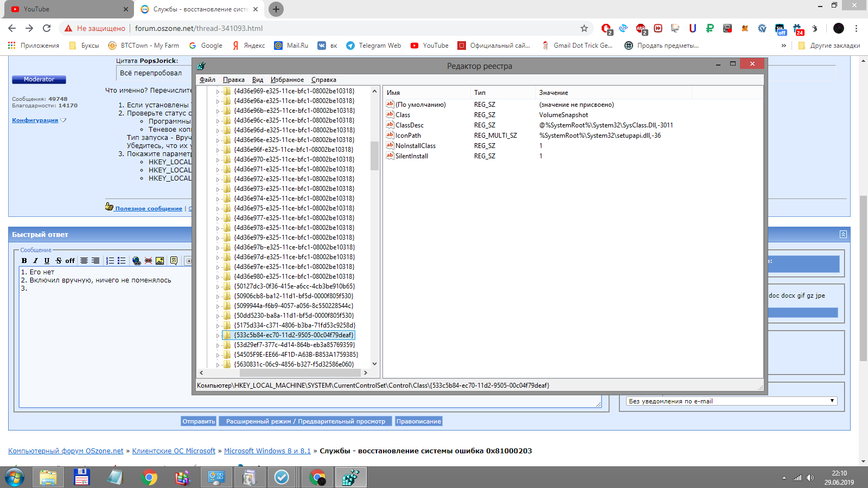Select the {5175d334-c371-4806-b3ba-71fd53c9258d} registry key

[x=295, y=325]
